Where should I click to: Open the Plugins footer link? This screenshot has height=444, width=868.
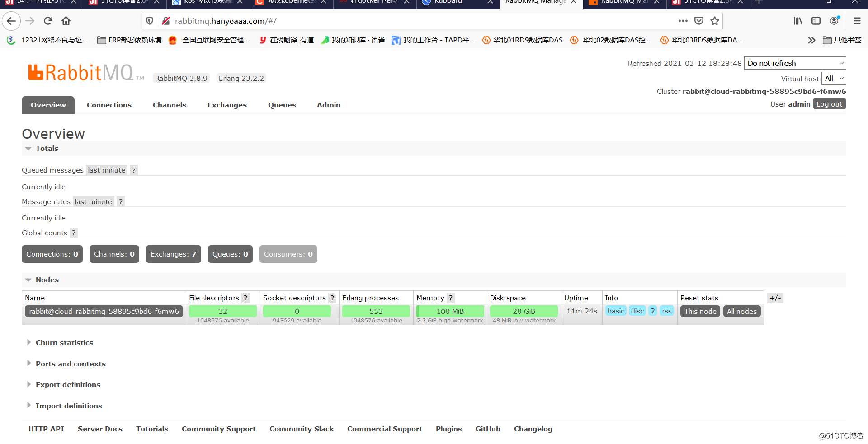449,429
